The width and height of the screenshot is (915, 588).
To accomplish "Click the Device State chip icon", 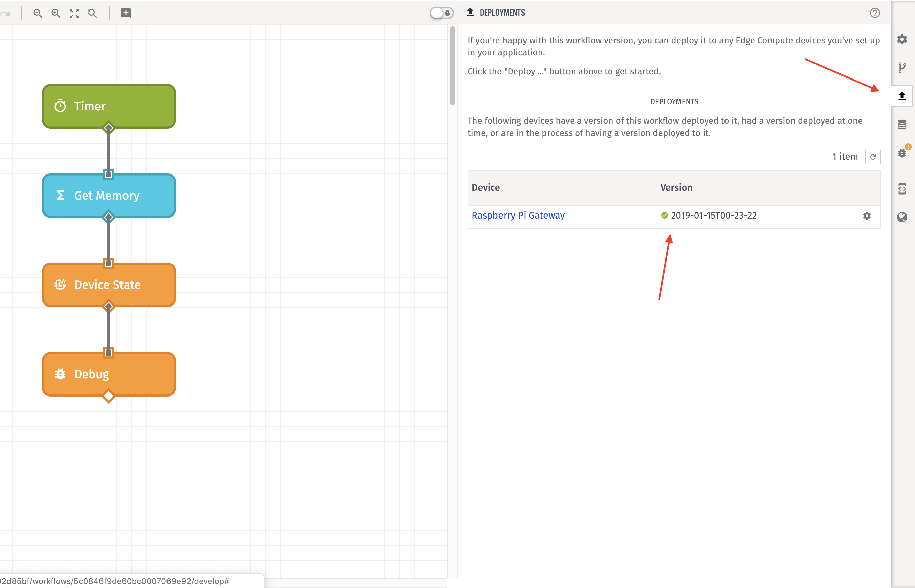I will coord(60,285).
